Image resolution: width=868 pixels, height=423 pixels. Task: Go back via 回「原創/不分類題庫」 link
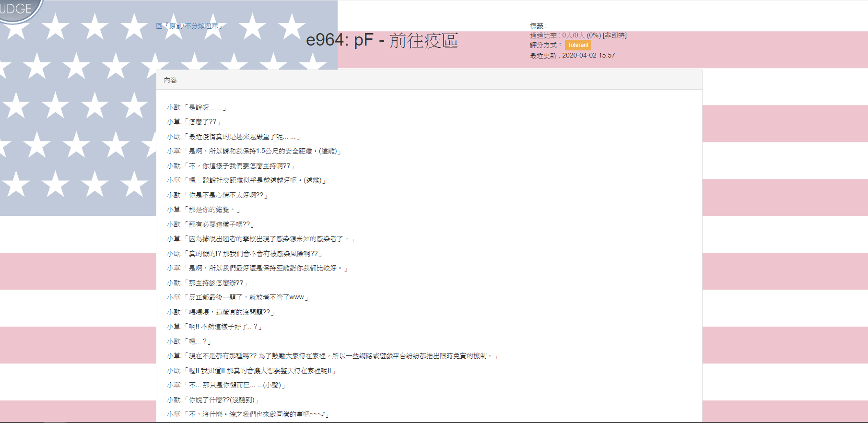[189, 26]
